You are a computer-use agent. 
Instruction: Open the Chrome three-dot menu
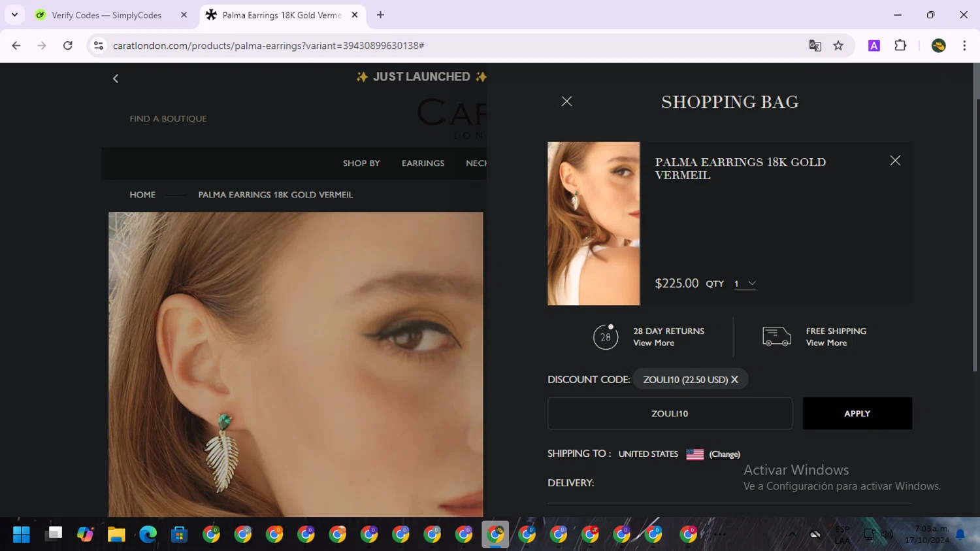click(x=964, y=46)
